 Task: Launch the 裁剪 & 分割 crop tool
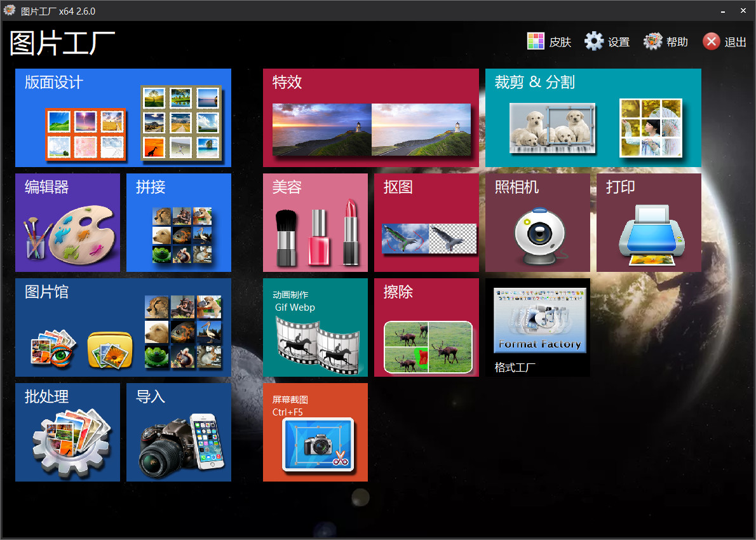point(593,118)
